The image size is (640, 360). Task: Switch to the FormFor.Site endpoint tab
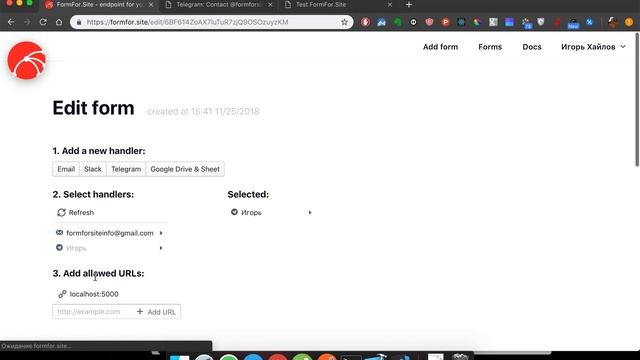pyautogui.click(x=100, y=4)
